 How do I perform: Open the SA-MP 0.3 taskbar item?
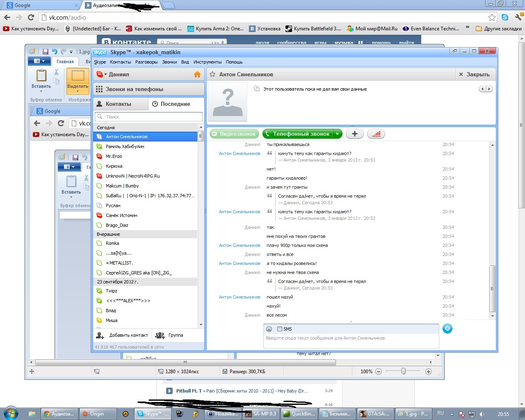coord(260,414)
